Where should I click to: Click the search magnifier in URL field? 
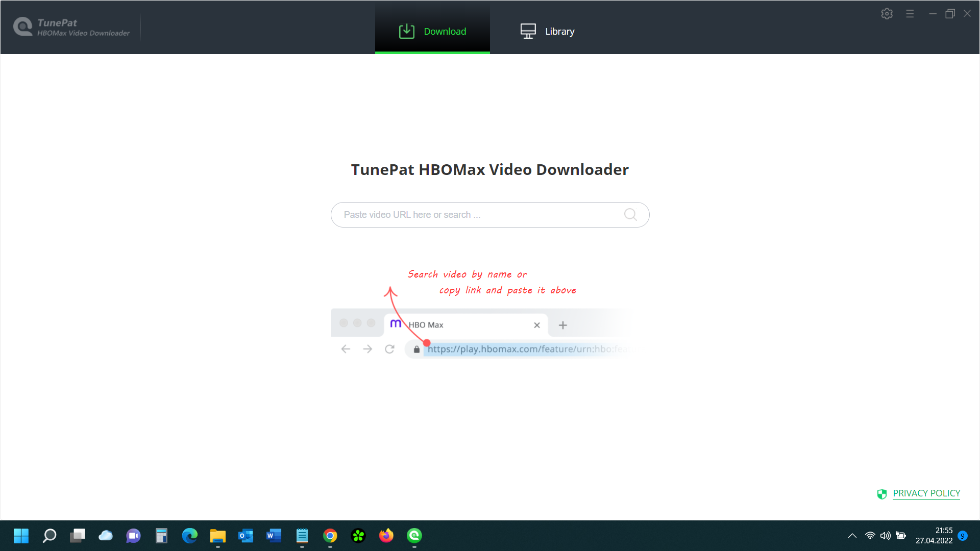[x=630, y=215]
